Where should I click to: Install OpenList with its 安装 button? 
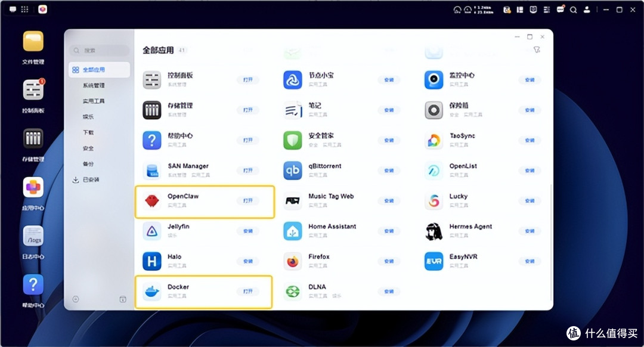(530, 171)
